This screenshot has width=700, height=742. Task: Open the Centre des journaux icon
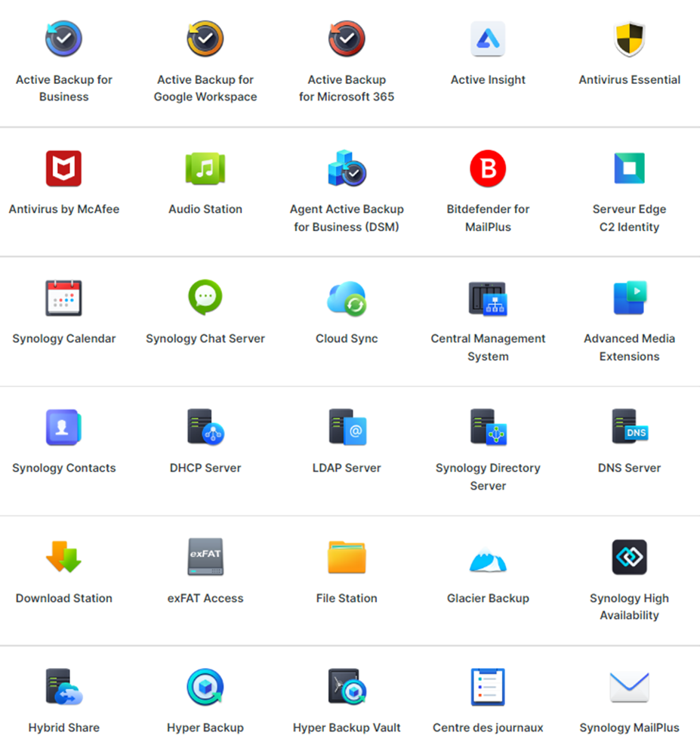(488, 687)
